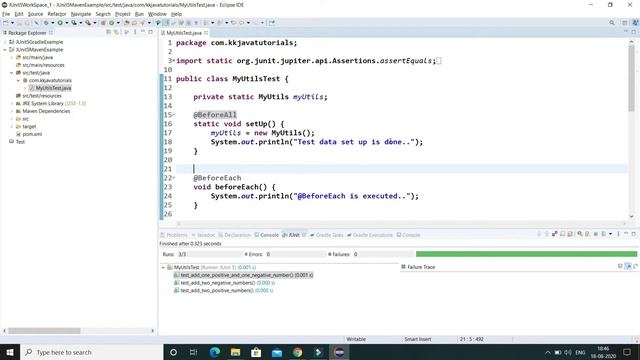Click Type here to search box
The height and width of the screenshot is (360, 640).
(x=91, y=352)
